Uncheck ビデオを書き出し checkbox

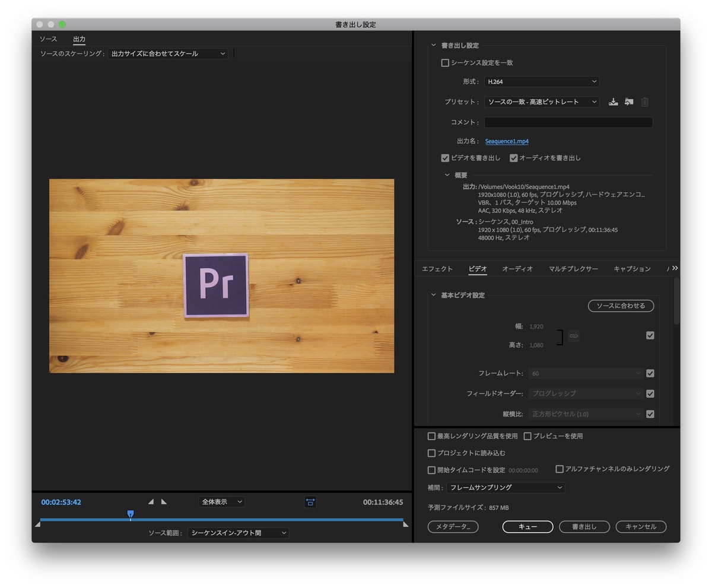(445, 158)
